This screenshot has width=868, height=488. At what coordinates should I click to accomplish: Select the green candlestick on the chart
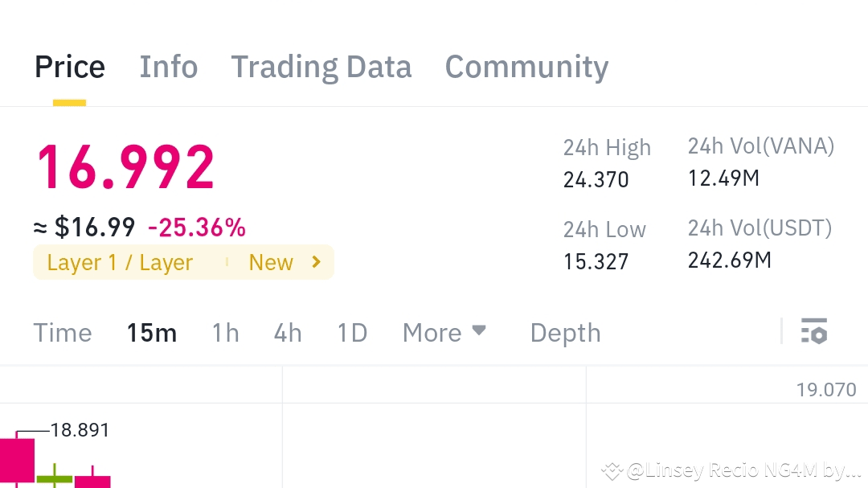click(x=55, y=478)
